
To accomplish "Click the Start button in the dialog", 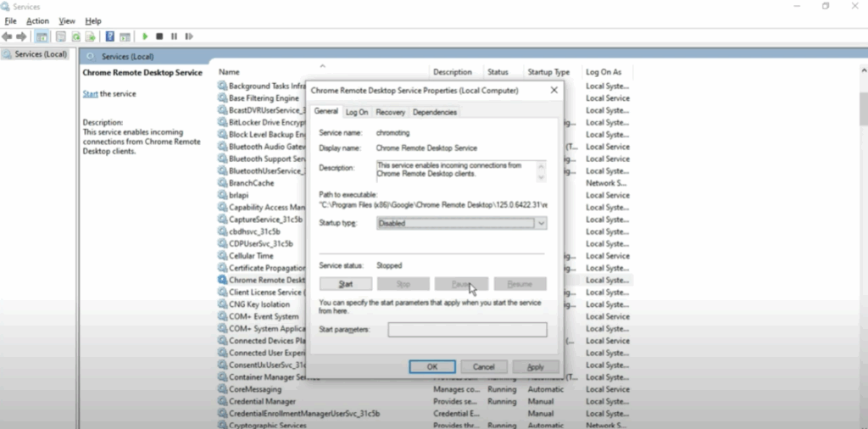I will 346,284.
